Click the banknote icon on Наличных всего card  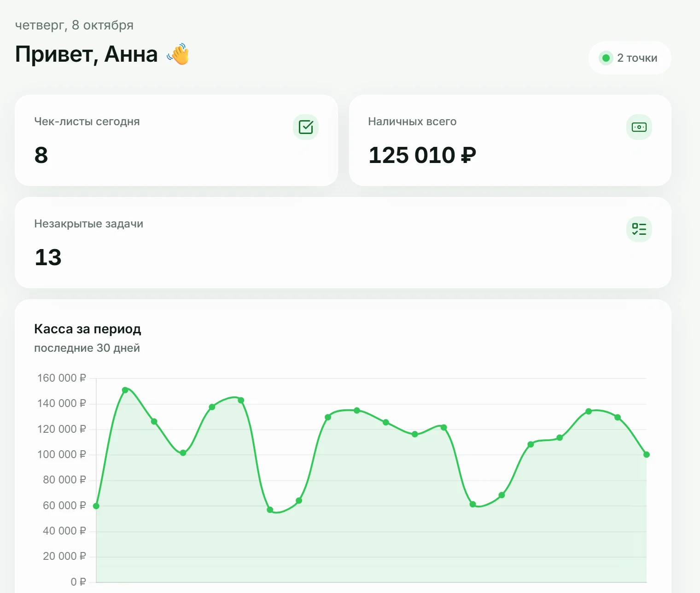click(639, 127)
